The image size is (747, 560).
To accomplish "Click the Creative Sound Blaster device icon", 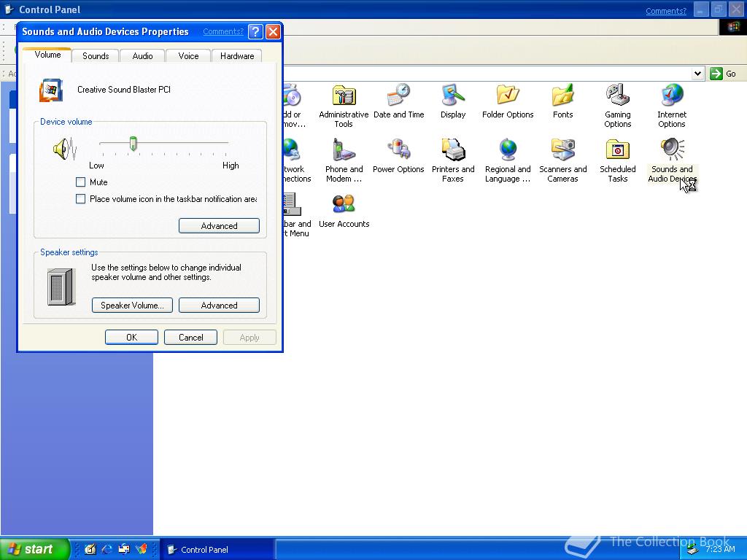I will [x=51, y=90].
